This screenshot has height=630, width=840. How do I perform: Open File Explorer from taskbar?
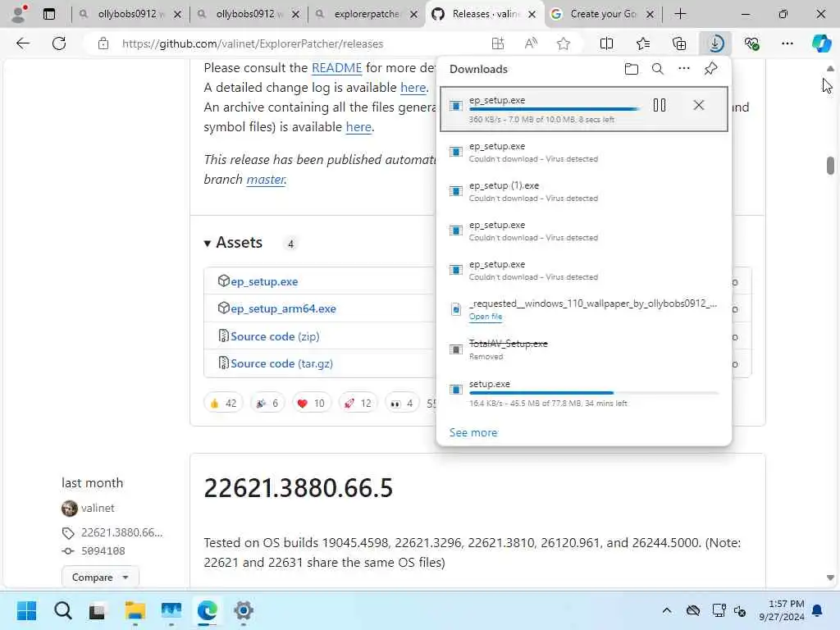coord(135,610)
